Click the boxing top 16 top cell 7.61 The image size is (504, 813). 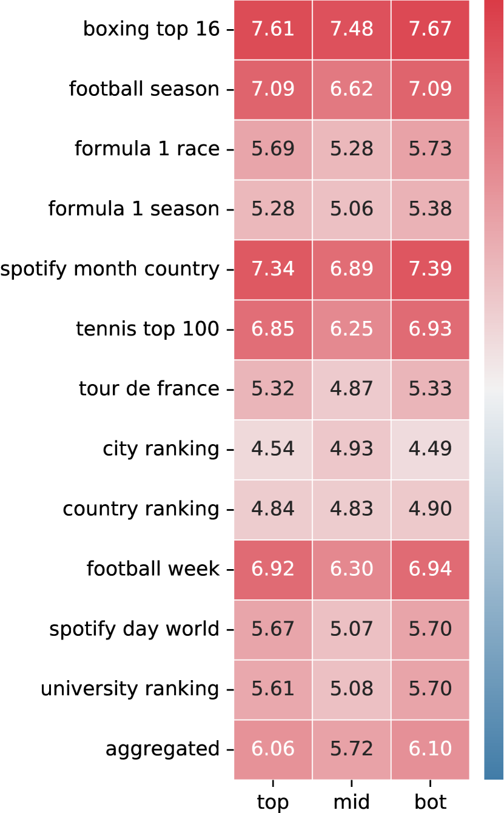point(273,30)
